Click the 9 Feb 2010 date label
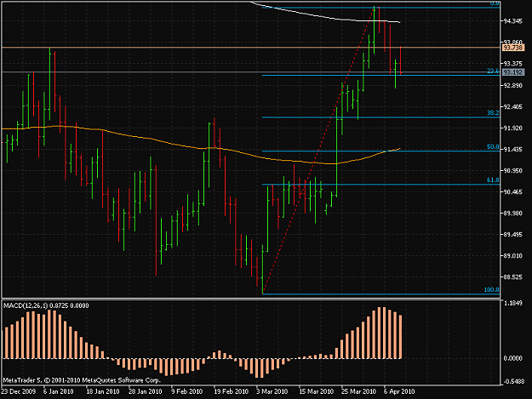The image size is (532, 399). (187, 391)
